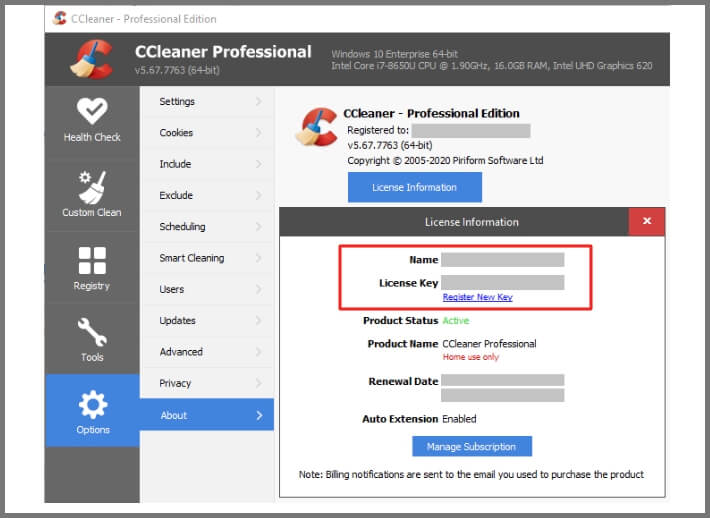
Task: Expand the Scheduling chevron arrow
Action: 258,227
